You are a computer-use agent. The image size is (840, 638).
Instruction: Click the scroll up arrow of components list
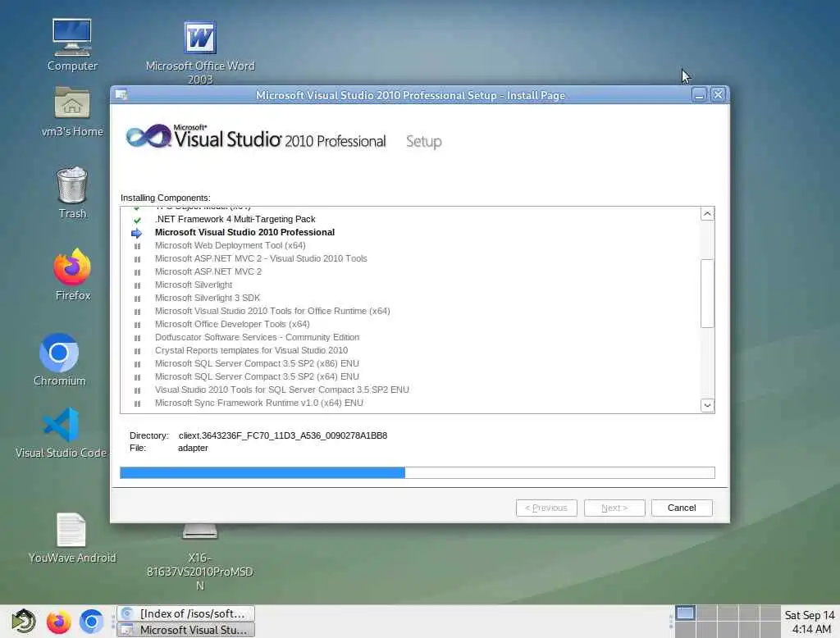point(707,214)
